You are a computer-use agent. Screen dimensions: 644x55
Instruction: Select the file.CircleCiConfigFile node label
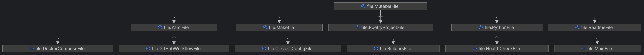tap(290, 48)
